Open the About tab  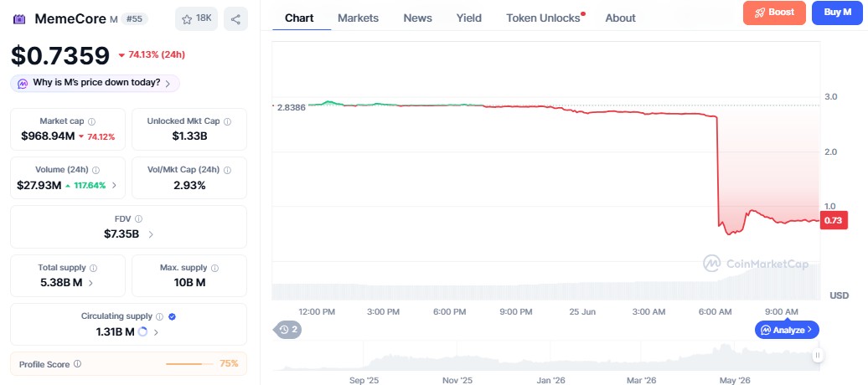click(x=621, y=18)
